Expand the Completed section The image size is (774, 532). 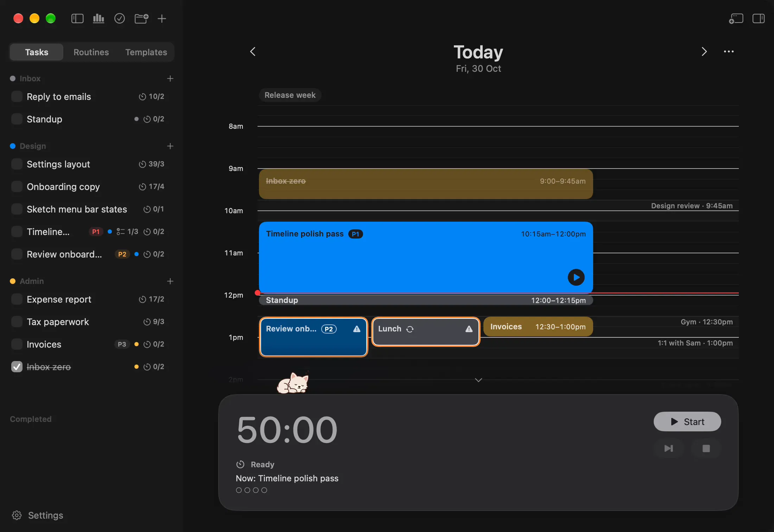[31, 419]
